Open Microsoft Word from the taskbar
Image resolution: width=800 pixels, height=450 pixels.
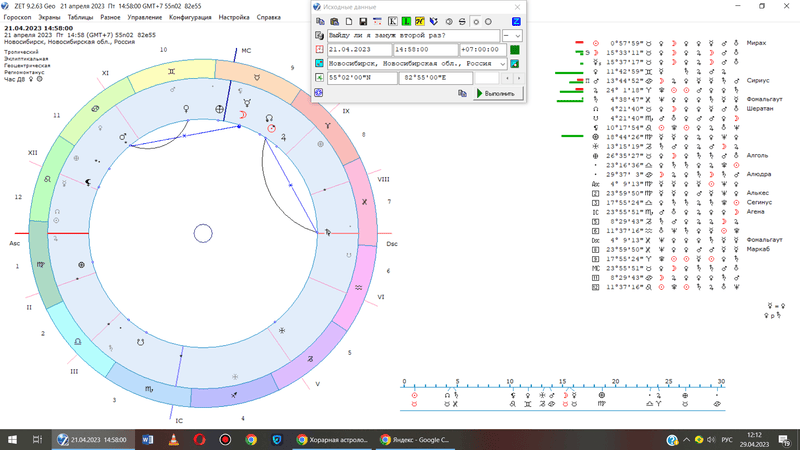click(148, 439)
